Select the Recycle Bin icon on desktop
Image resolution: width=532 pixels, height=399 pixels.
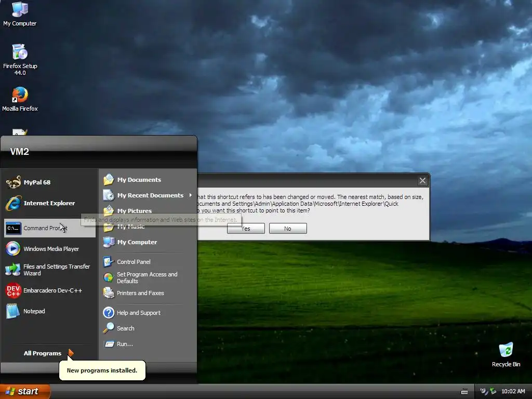click(x=506, y=355)
